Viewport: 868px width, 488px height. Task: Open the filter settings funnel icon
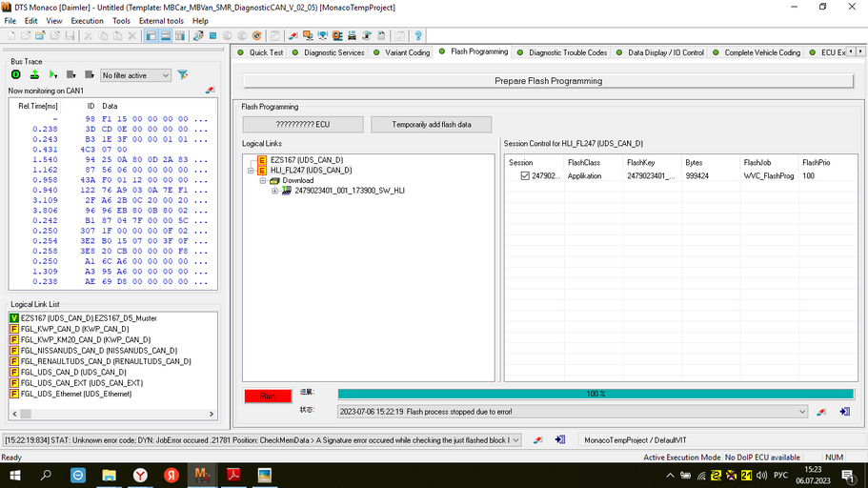[183, 74]
